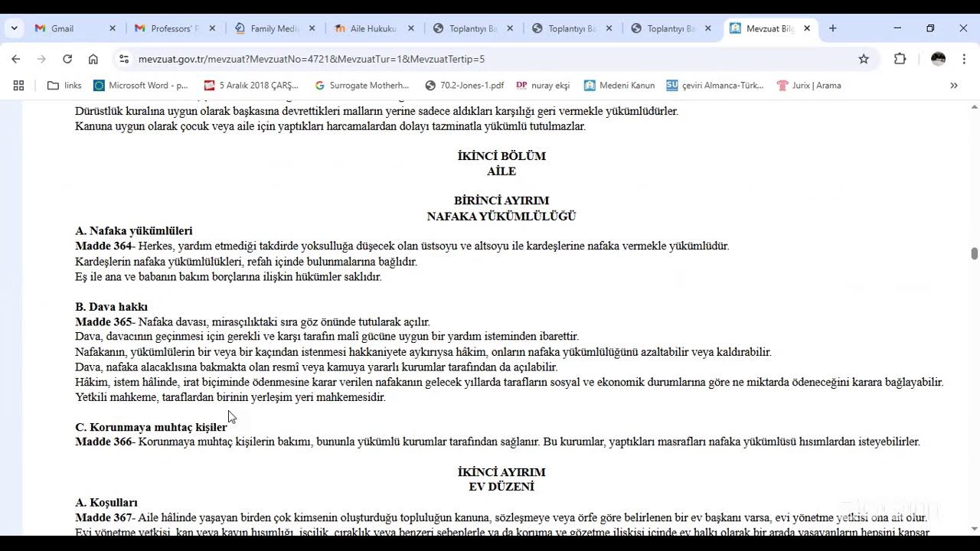Focus the mevzuat.gov.tr address bar

[490, 59]
